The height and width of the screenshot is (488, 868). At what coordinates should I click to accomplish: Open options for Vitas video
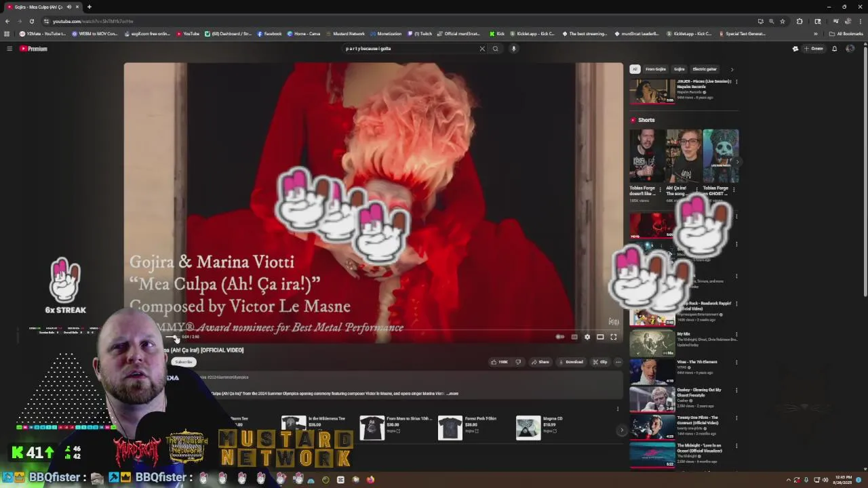736,363
